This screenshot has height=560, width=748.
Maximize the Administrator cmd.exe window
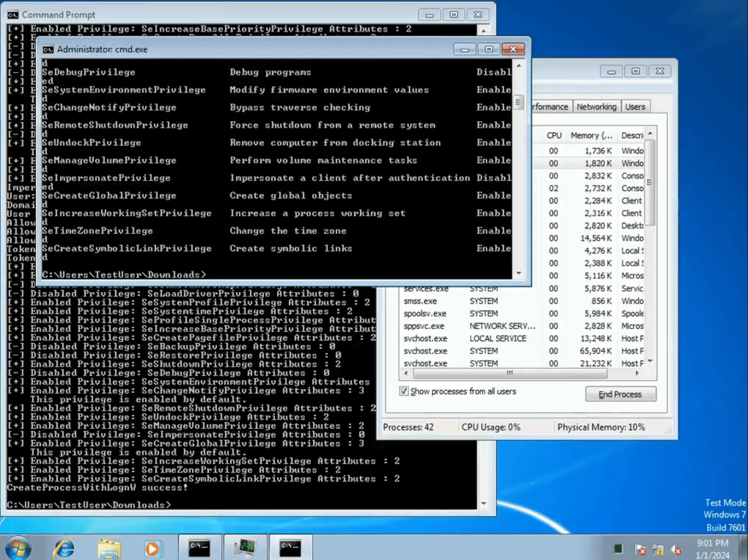[x=489, y=49]
